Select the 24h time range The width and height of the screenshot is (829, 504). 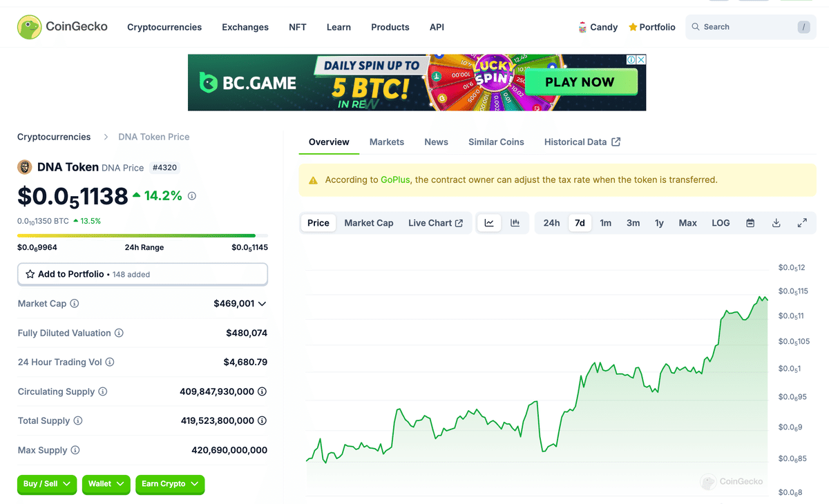coord(551,223)
